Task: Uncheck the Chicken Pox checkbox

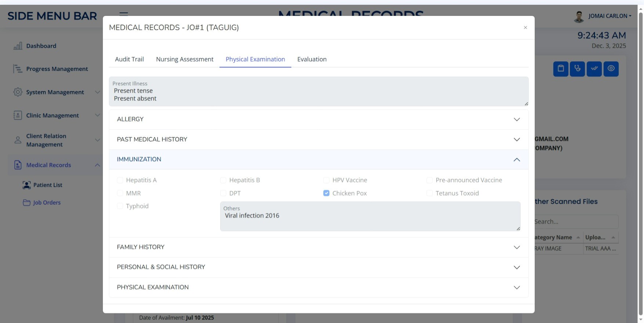Action: (x=326, y=193)
